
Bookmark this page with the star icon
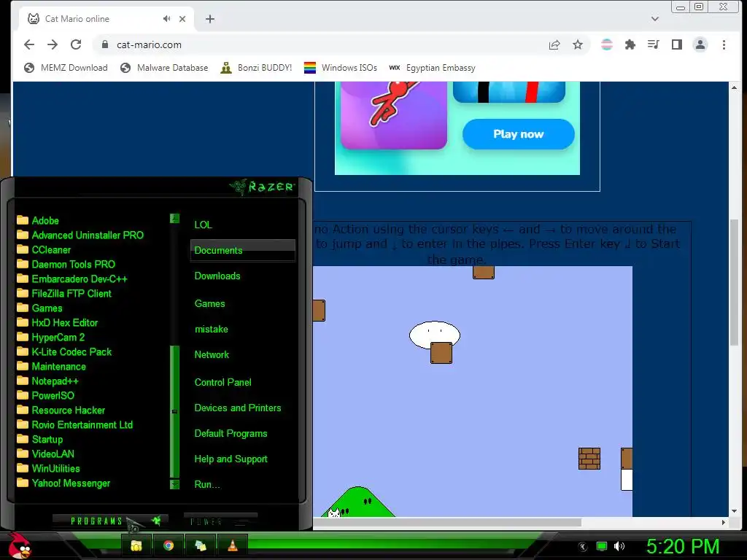click(x=578, y=44)
